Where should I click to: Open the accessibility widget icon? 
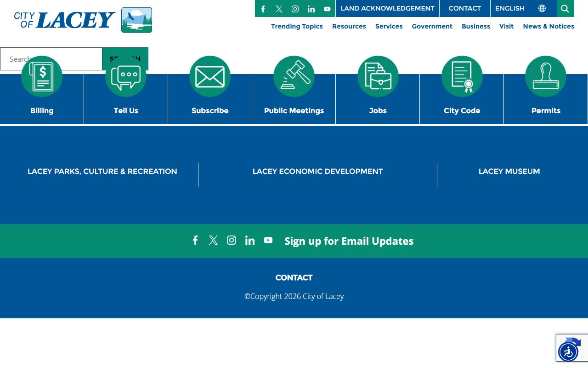pos(568,352)
